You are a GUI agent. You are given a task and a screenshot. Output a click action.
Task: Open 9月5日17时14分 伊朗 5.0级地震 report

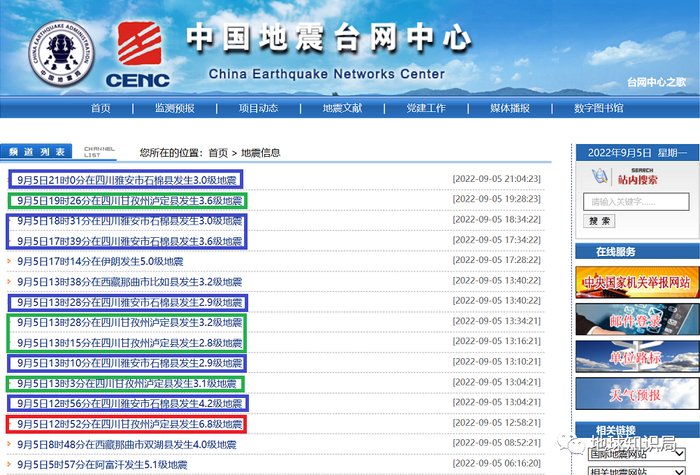[x=100, y=262]
